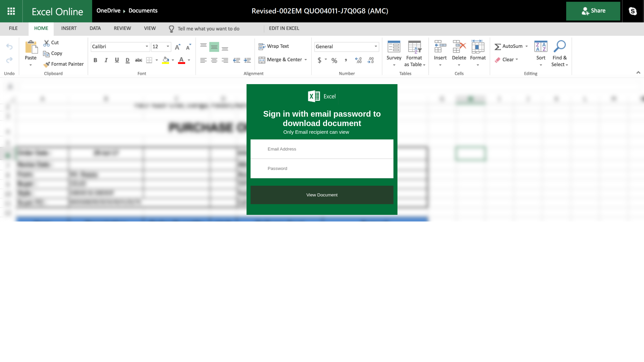Open the General number format dropdown
The image size is (644, 362).
pyautogui.click(x=376, y=47)
